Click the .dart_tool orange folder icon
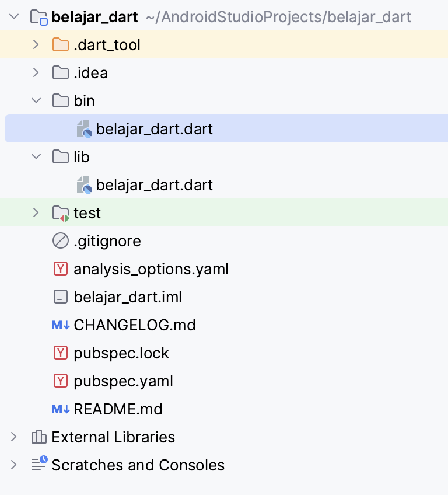Image resolution: width=448 pixels, height=495 pixels. click(x=61, y=45)
